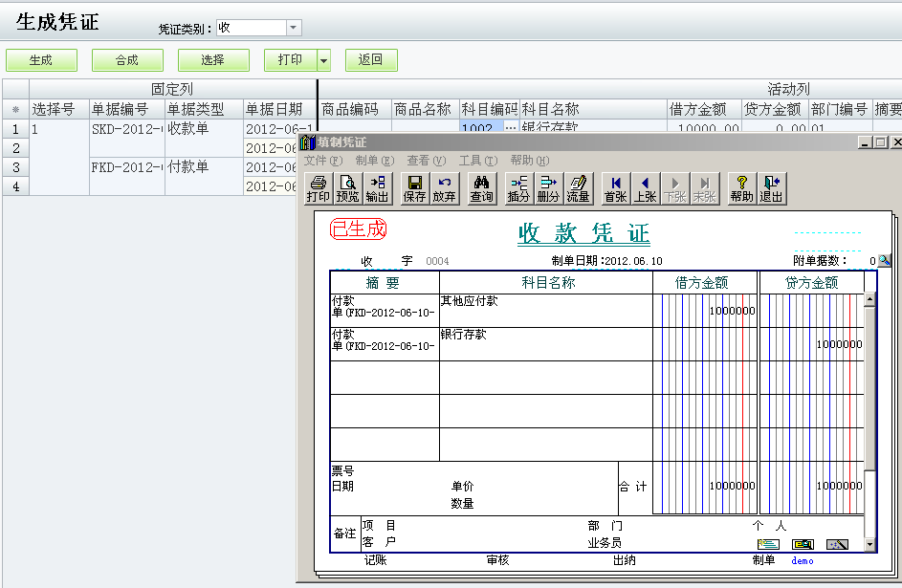902x588 pixels.
Task: Click the gray wand icon below 个人
Action: [837, 544]
